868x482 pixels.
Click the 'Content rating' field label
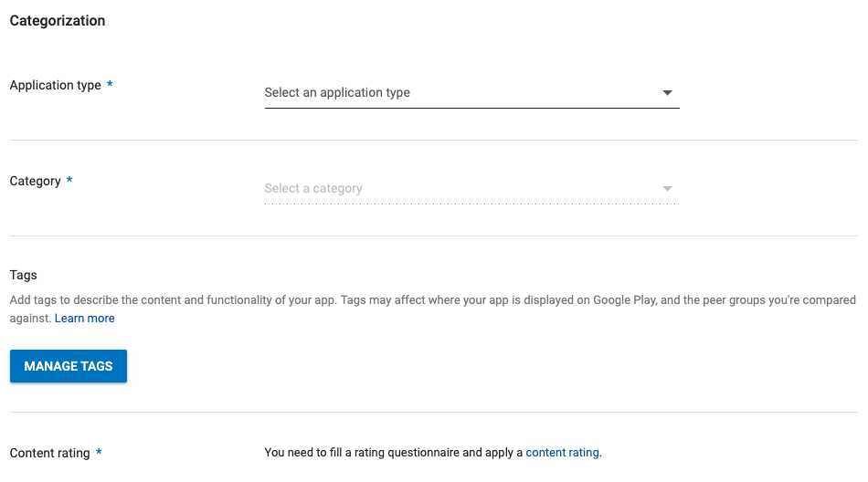coord(49,454)
